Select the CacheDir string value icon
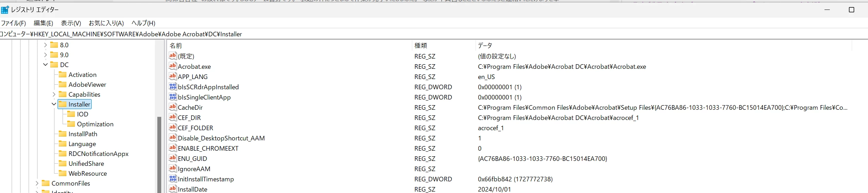 tap(173, 107)
